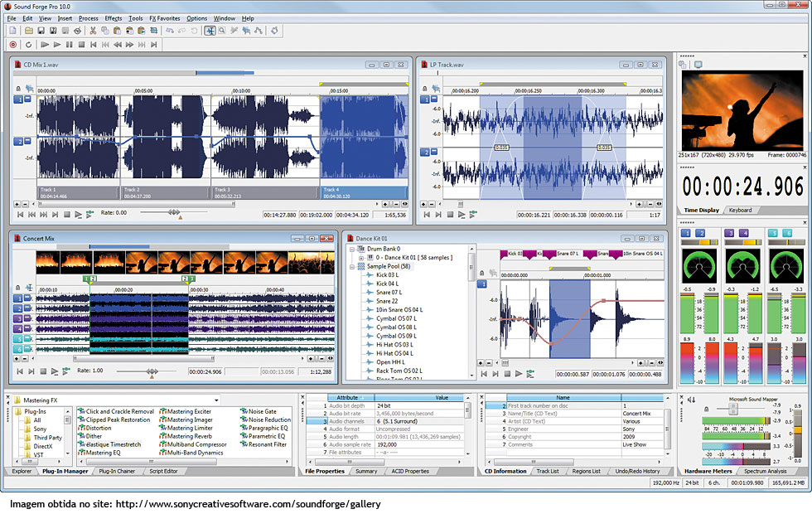Click the Microsoft Sound Mapper volume fader

pyautogui.click(x=732, y=409)
